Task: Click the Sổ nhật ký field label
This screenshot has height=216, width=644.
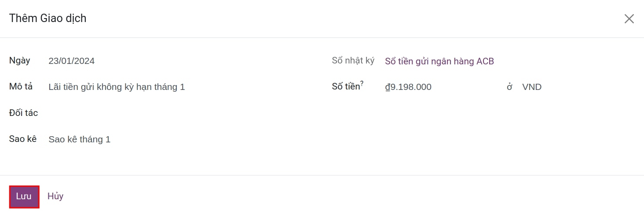Action: click(353, 61)
